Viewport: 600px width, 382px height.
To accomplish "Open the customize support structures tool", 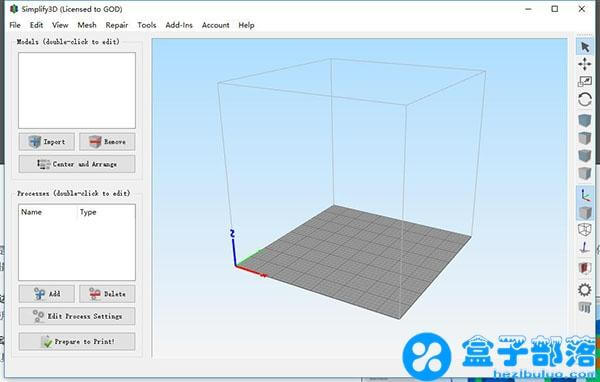I will coord(584,307).
